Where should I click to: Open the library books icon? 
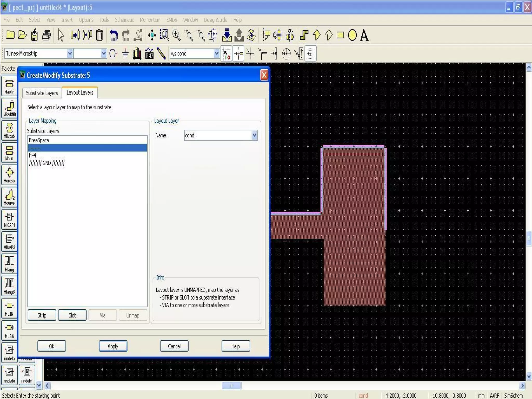pyautogui.click(x=137, y=54)
